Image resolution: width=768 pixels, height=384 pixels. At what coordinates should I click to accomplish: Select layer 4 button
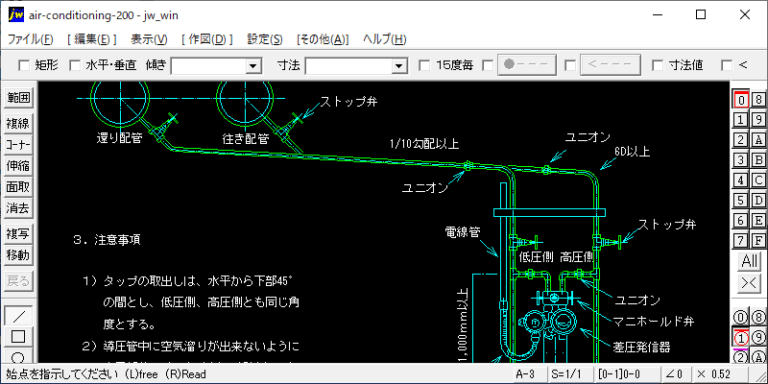click(741, 180)
